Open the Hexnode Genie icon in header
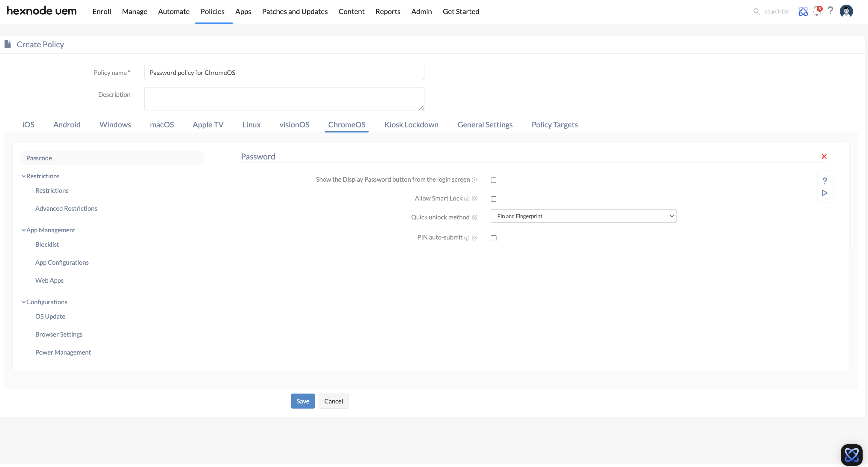Image resolution: width=868 pixels, height=467 pixels. (x=803, y=11)
